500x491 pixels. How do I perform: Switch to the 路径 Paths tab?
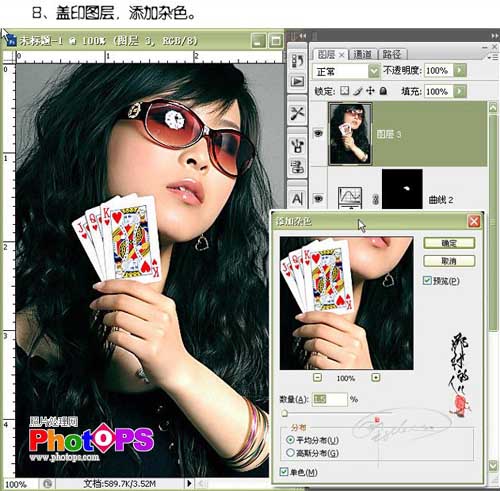pos(392,54)
